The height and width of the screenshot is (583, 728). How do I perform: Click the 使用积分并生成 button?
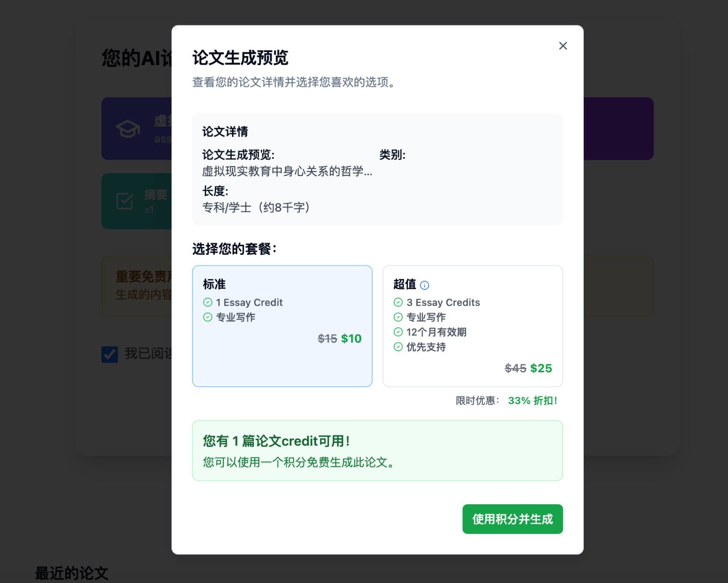(512, 519)
